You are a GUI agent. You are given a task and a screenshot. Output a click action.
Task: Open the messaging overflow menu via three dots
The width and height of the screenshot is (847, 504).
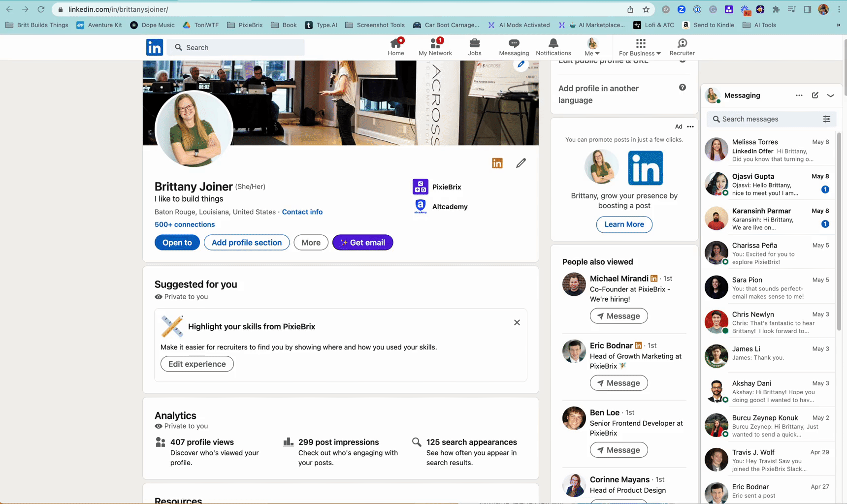799,95
